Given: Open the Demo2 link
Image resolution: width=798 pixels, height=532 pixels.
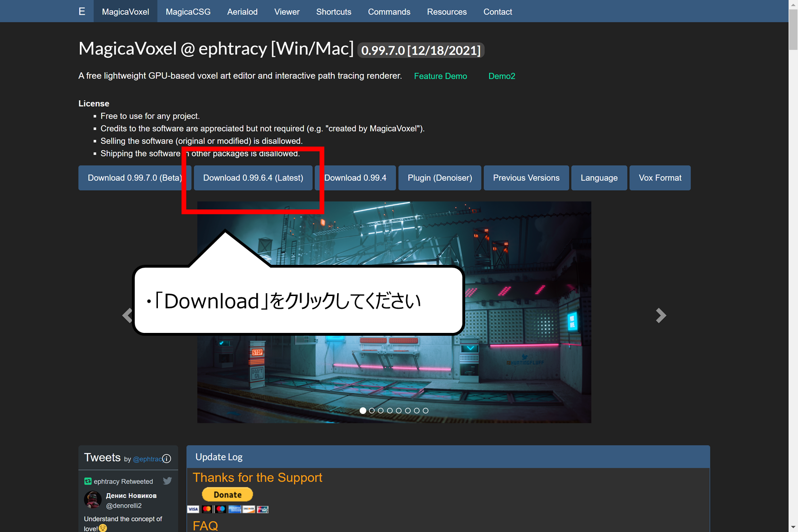Looking at the screenshot, I should coord(502,76).
